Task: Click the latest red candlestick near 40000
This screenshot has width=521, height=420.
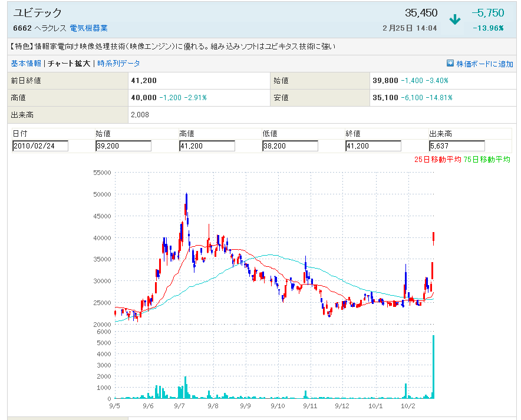Action: coord(434,237)
